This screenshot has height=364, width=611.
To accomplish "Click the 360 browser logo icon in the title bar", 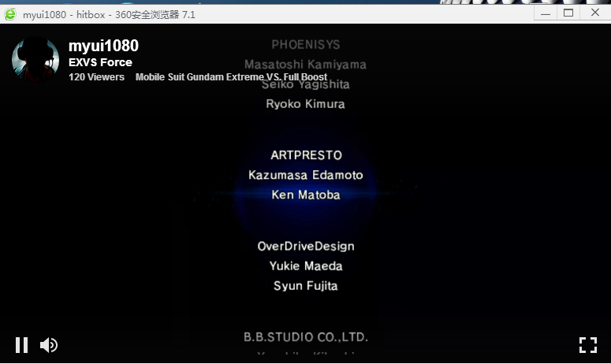I will [10, 14].
